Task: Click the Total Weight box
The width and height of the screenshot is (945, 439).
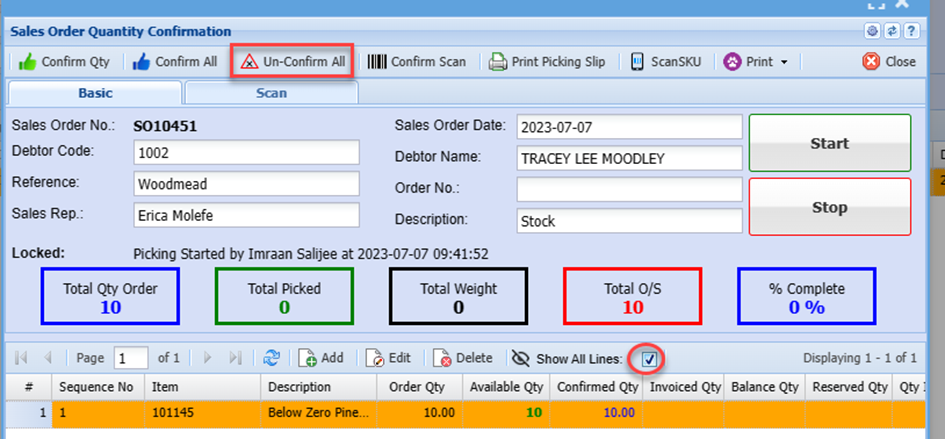Action: 459,297
